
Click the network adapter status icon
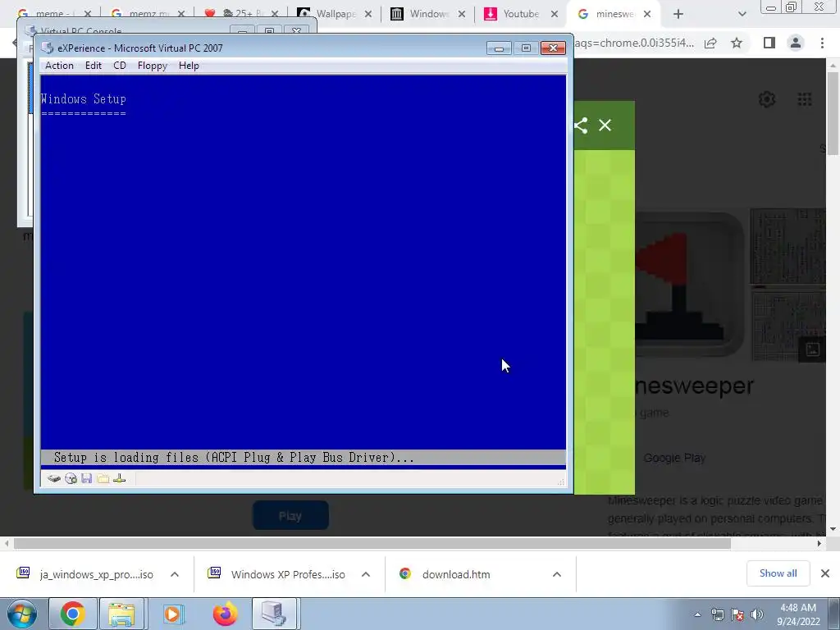pyautogui.click(x=120, y=478)
